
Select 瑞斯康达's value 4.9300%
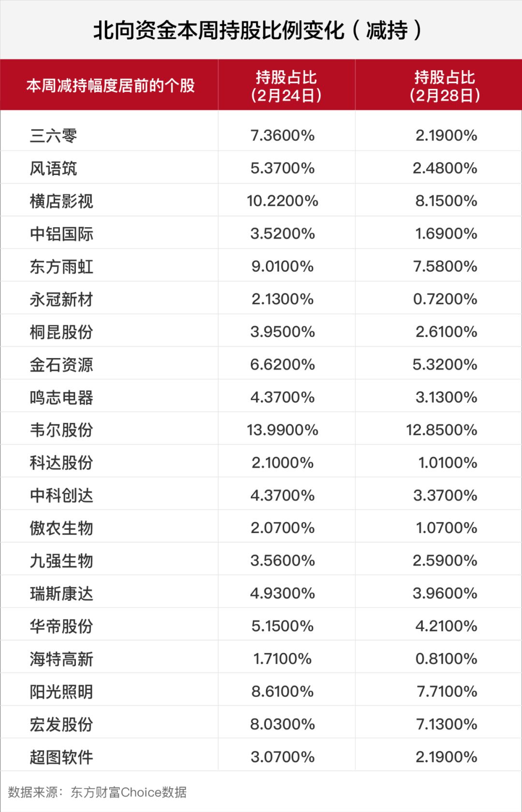tap(282, 593)
